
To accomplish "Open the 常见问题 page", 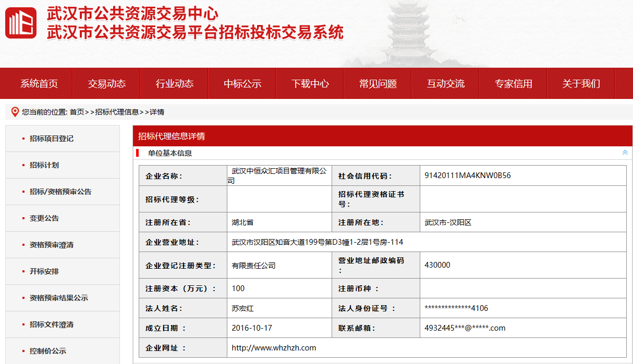I will click(378, 83).
